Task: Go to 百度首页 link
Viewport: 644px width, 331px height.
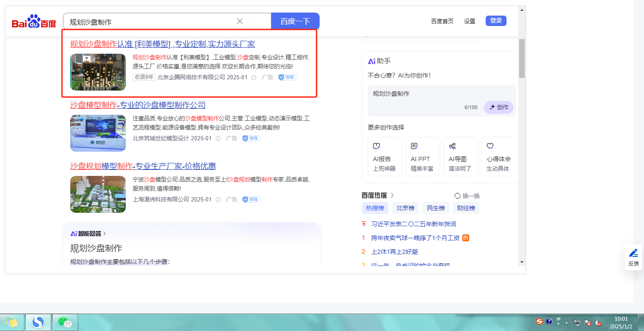Action: (442, 21)
